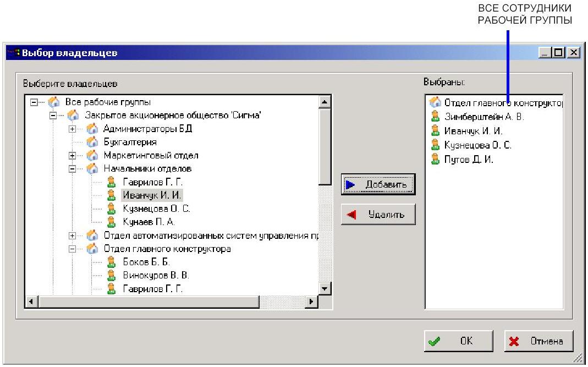This screenshot has width=588, height=367.
Task: Click the person icon next to Кунаев П. А.
Action: [x=111, y=222]
